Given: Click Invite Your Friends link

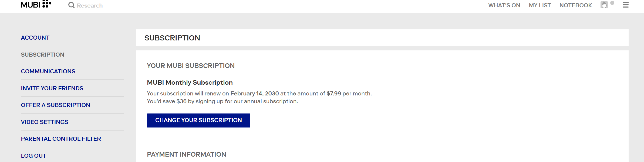Looking at the screenshot, I should 52,88.
